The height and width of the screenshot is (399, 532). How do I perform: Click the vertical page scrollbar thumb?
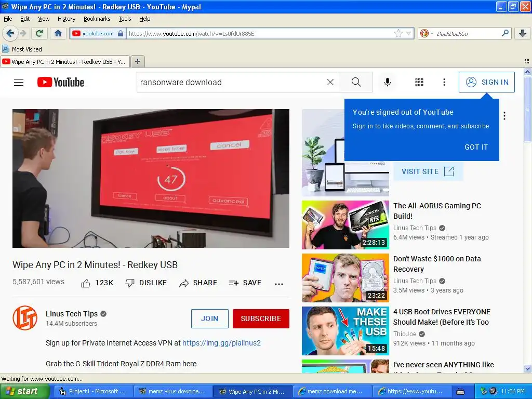point(528,109)
